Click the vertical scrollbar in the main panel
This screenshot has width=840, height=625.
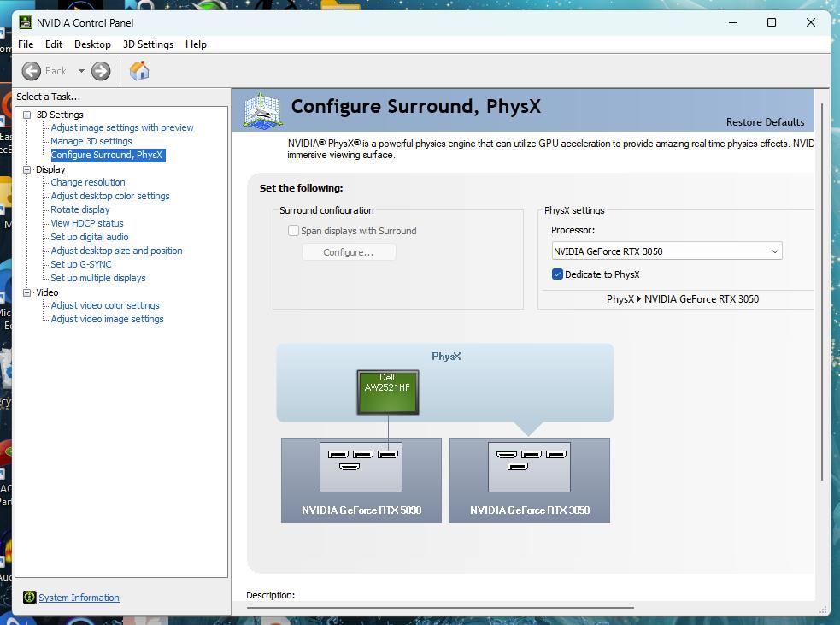(823, 291)
